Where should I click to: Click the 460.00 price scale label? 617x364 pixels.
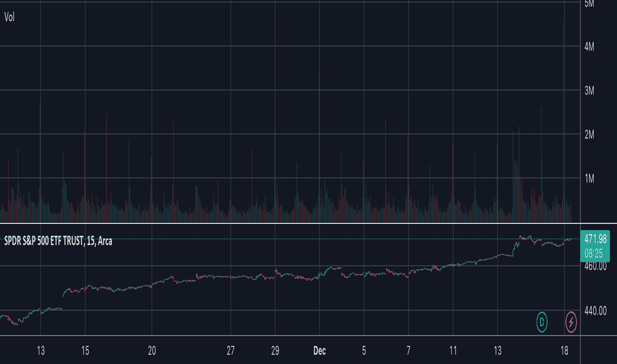[595, 267]
